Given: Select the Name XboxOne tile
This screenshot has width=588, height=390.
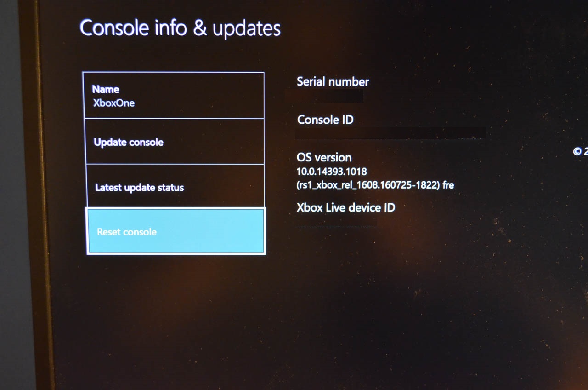Looking at the screenshot, I should coord(174,95).
